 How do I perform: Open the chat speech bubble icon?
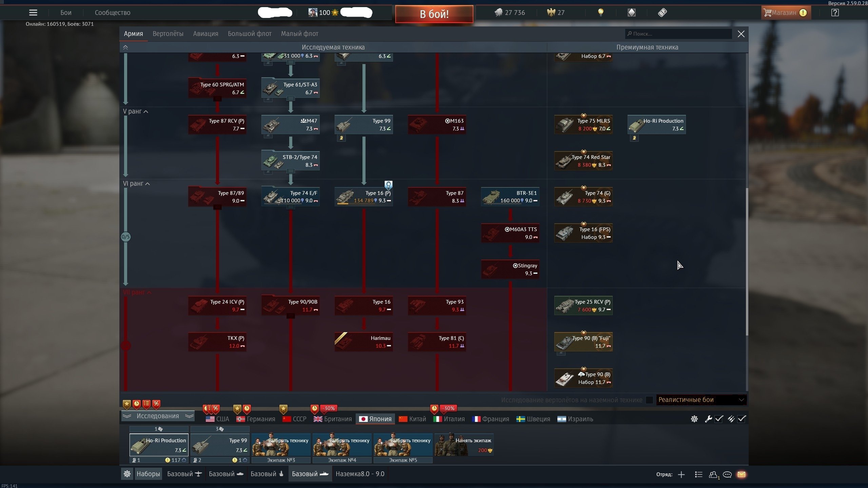point(727,474)
